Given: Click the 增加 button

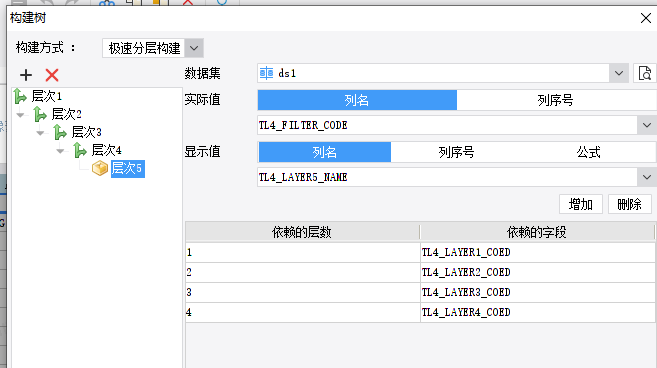Looking at the screenshot, I should point(581,204).
